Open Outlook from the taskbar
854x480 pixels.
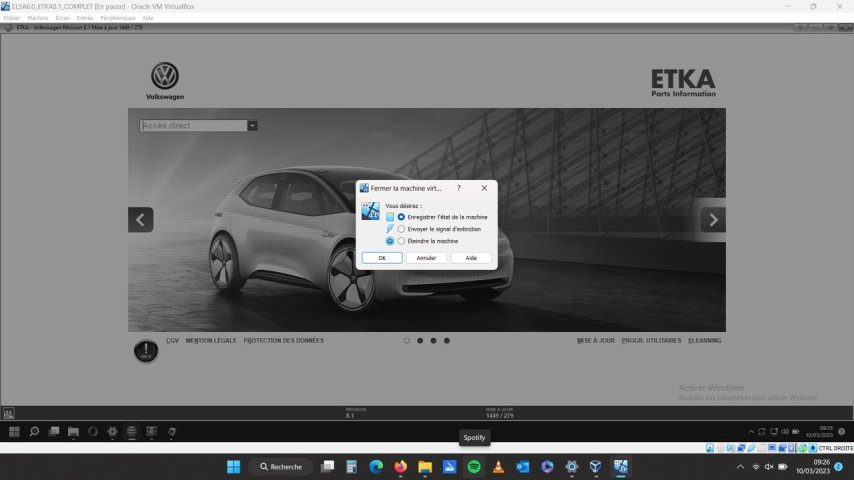coord(523,467)
